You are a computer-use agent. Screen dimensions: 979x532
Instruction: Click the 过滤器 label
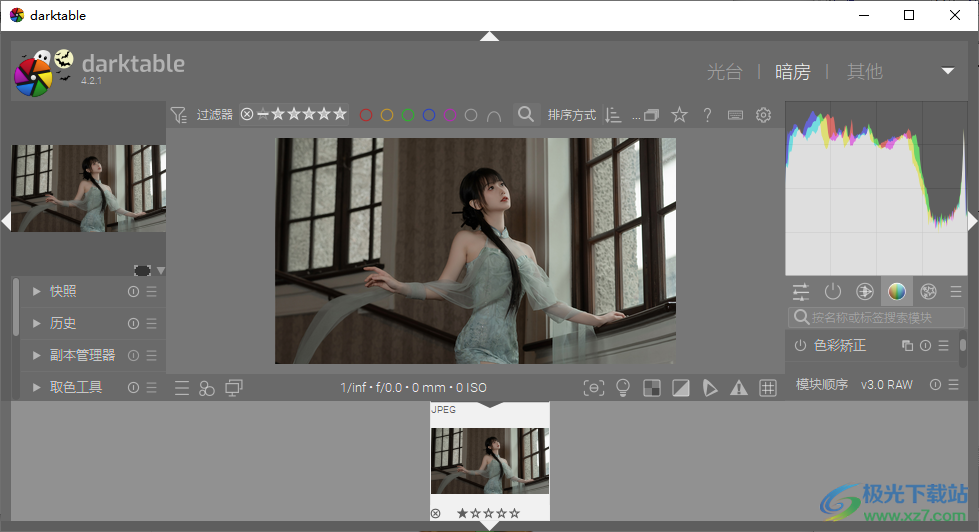215,115
